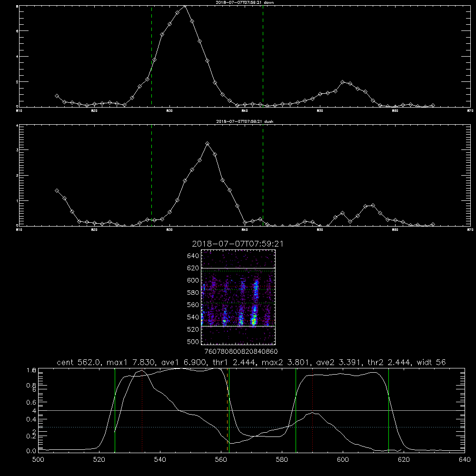Click the 520 y-axis label beside the spectrogram

[193, 329]
